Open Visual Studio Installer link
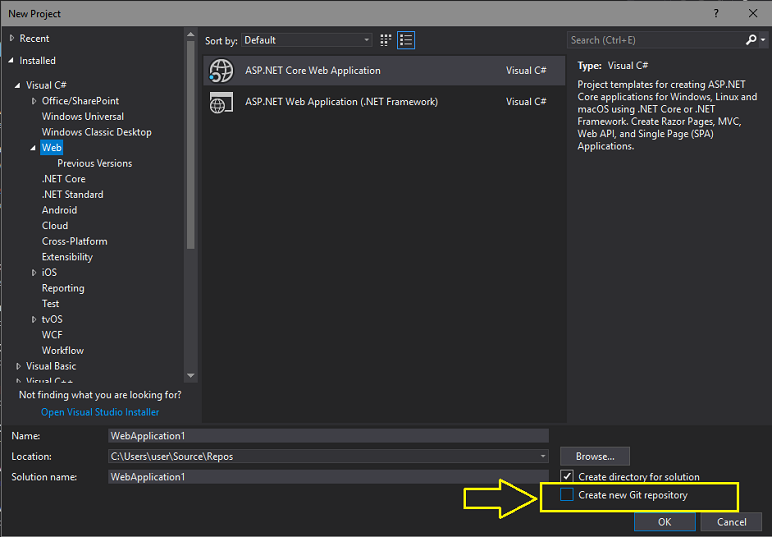The image size is (772, 537). pos(100,412)
